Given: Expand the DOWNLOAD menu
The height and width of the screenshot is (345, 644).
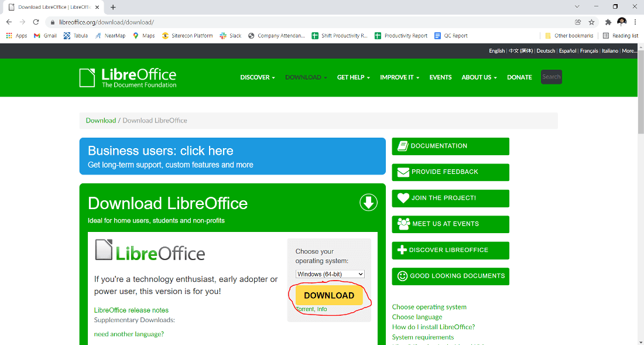Looking at the screenshot, I should [306, 77].
